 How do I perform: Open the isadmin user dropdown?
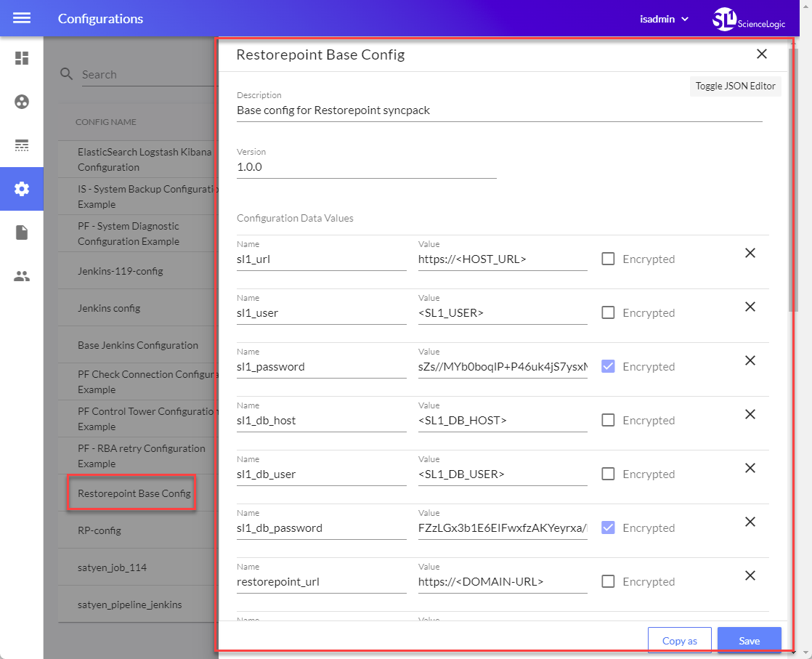point(665,19)
